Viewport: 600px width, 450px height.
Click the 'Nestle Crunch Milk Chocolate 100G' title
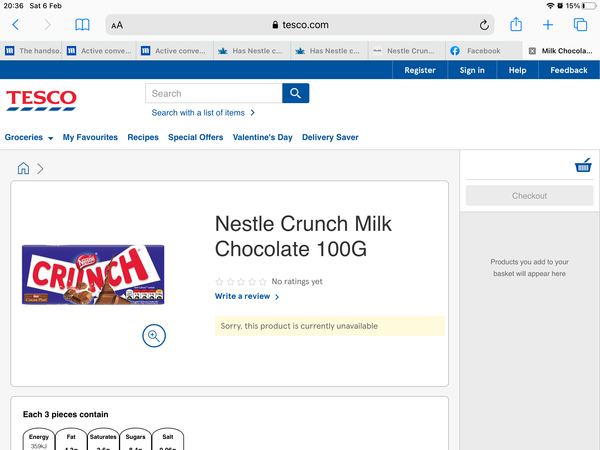pyautogui.click(x=303, y=236)
